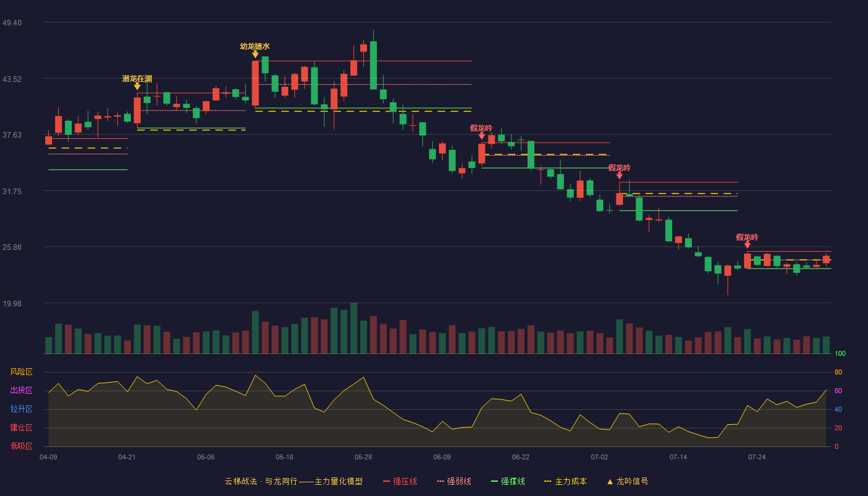Select the 04-21 date label
This screenshot has height=496, width=868.
pos(127,458)
